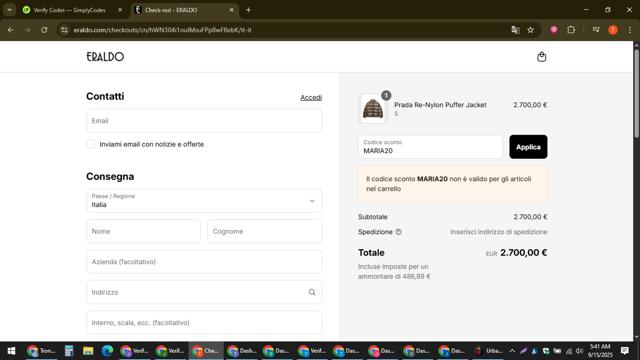Click the Codice sconto field with MARIA20
The image size is (640, 360).
coord(430,147)
